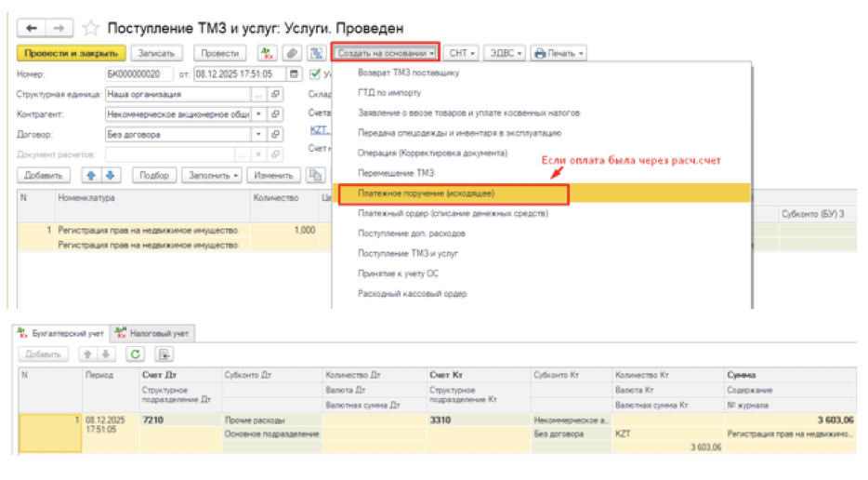Open the Печать dropdown
This screenshot has height=480, width=868.
[558, 53]
